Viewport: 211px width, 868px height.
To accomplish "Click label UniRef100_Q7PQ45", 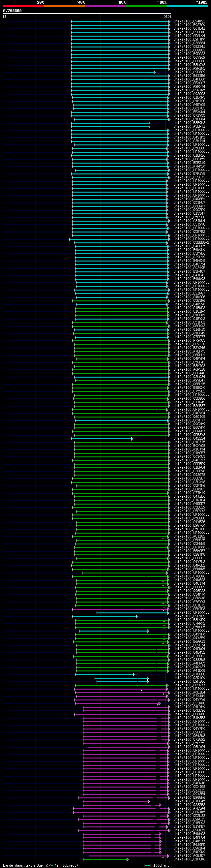I will click(x=189, y=801).
